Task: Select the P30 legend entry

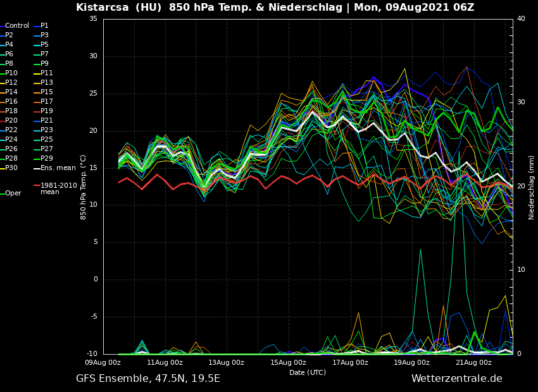Action: 11,168
